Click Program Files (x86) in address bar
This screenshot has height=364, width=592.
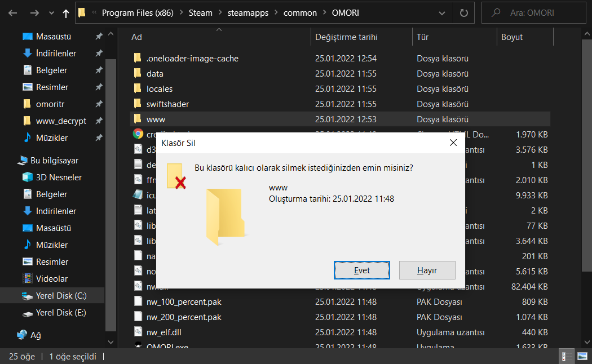tap(138, 13)
